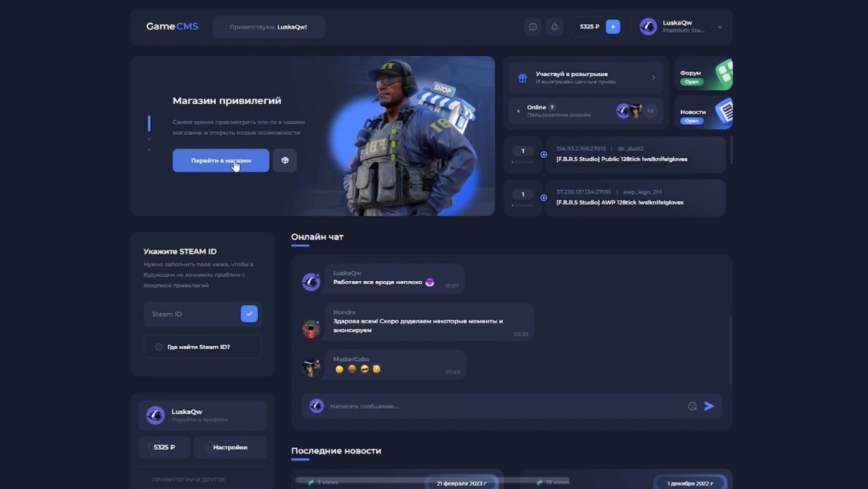Send the chat message with arrow icon
The image size is (868, 489).
coord(709,406)
